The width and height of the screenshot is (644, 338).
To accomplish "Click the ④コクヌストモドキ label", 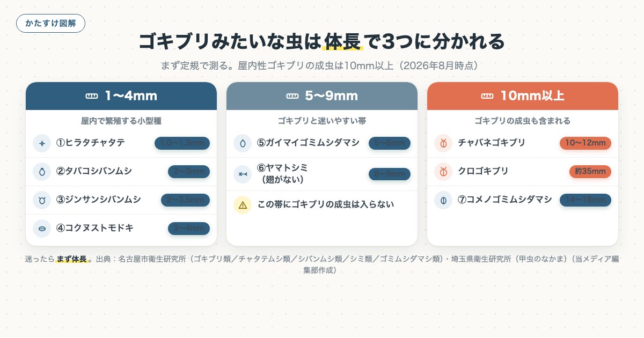I will click(x=95, y=229).
